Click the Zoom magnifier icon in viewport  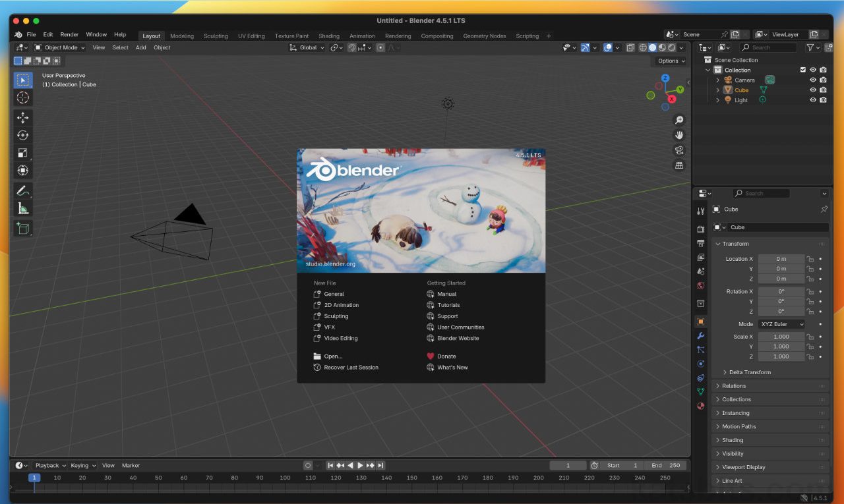coord(679,120)
